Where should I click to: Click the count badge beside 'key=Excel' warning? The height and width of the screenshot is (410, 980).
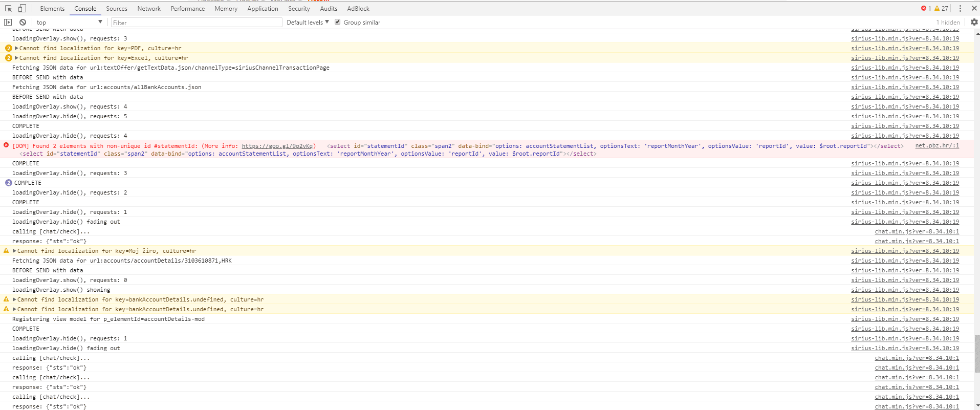tap(8, 58)
